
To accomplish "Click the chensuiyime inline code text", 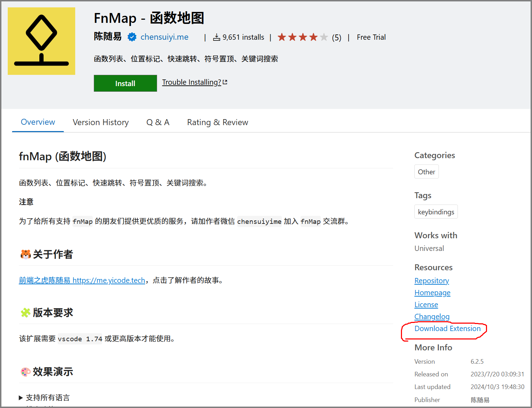I will 259,221.
